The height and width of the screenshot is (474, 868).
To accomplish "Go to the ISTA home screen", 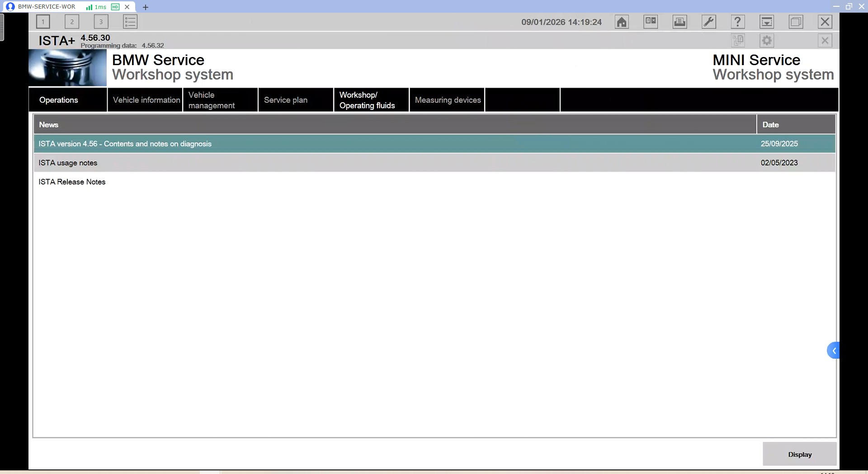I will click(x=622, y=22).
